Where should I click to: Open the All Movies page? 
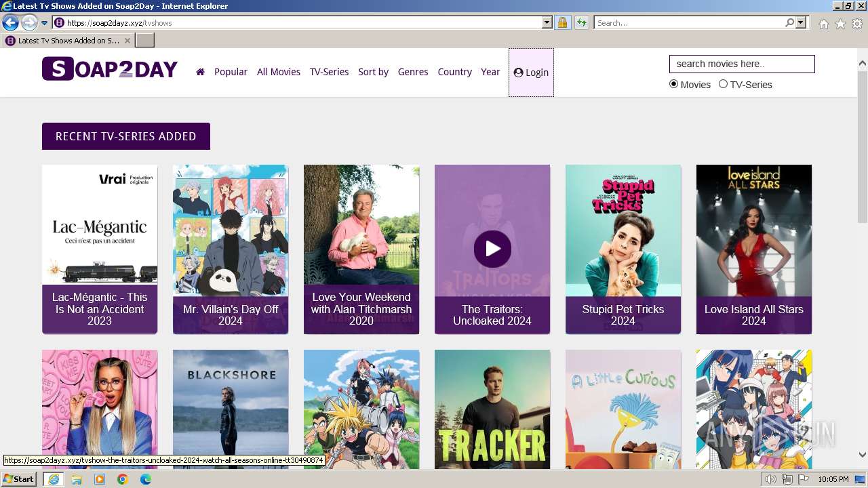tap(279, 72)
